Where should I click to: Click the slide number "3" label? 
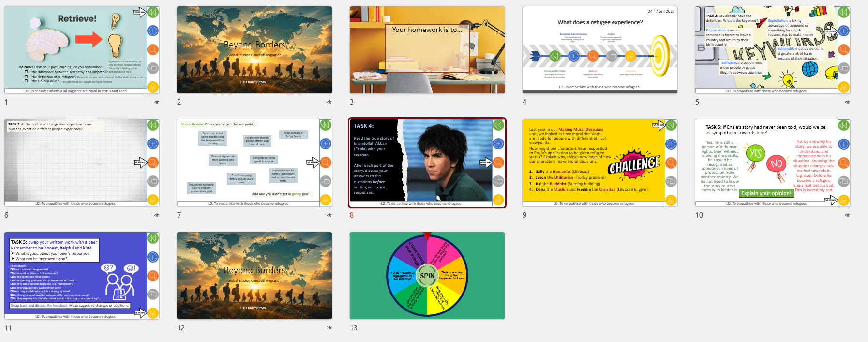pyautogui.click(x=352, y=102)
